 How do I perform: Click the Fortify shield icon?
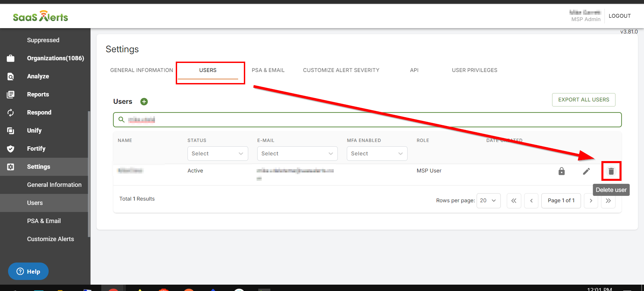tap(11, 149)
